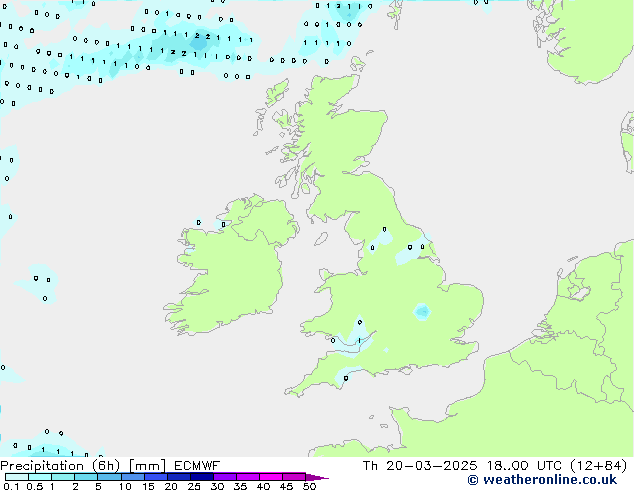
Task: Open the weatheronline.co.uk copyright link
Action: coord(542,480)
